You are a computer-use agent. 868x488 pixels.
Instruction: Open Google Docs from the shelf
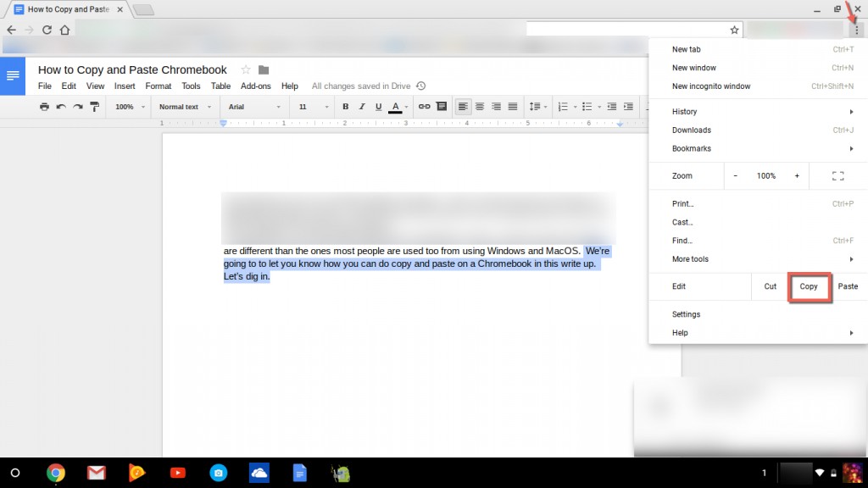299,473
